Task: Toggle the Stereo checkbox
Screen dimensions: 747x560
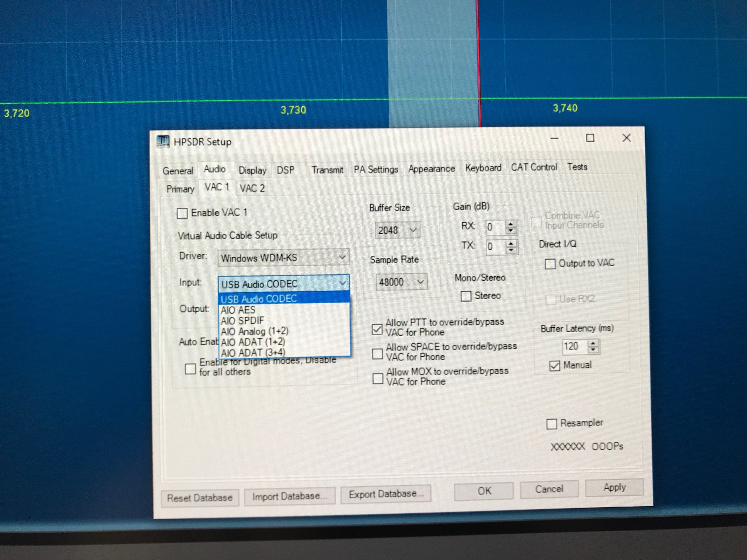Action: tap(466, 296)
